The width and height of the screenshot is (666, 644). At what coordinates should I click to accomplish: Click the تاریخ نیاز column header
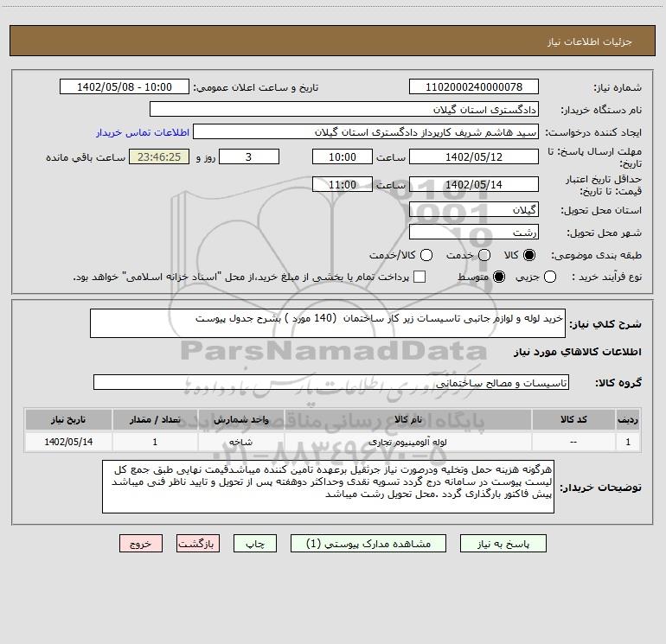click(x=68, y=419)
